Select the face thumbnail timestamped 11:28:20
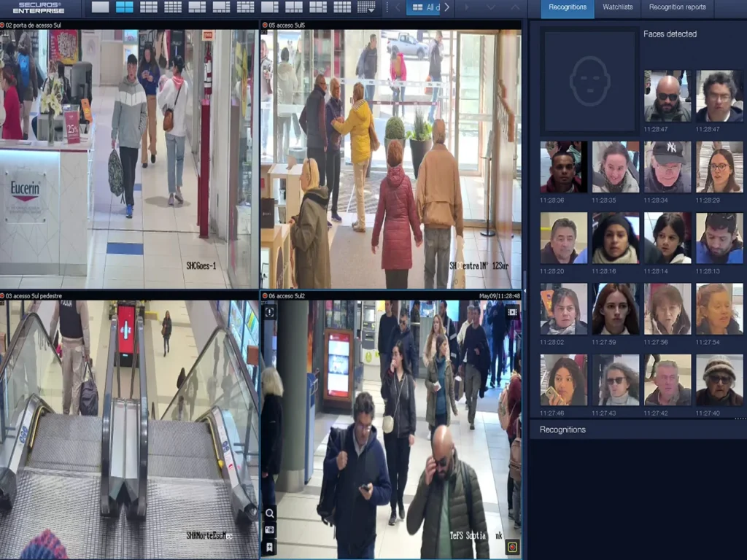Viewport: 747px width, 560px height. 564,238
